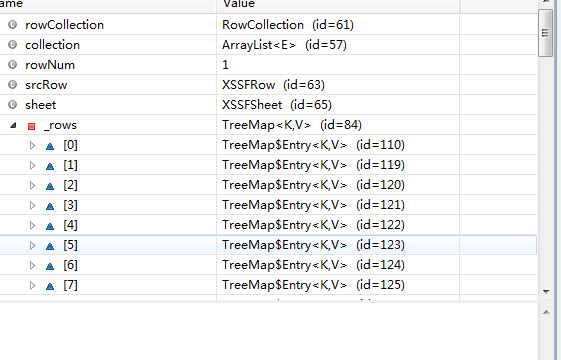Click the rowNum variable icon

coord(13,65)
